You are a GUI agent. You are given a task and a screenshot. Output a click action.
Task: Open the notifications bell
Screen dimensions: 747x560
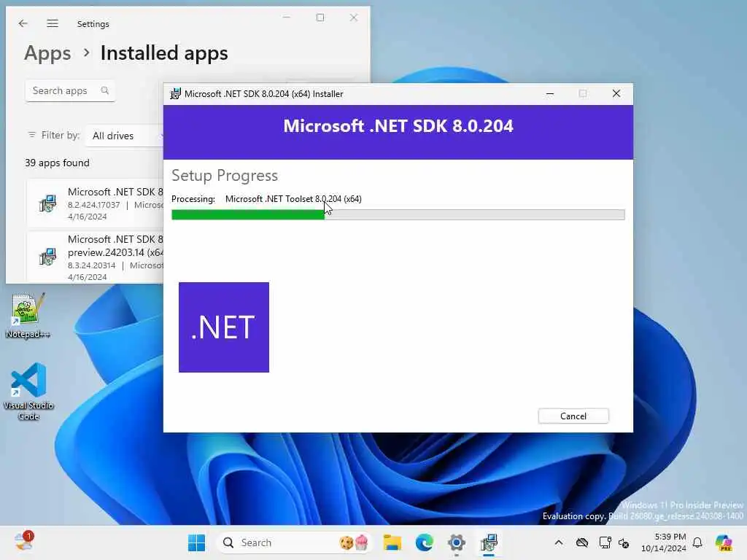697,542
